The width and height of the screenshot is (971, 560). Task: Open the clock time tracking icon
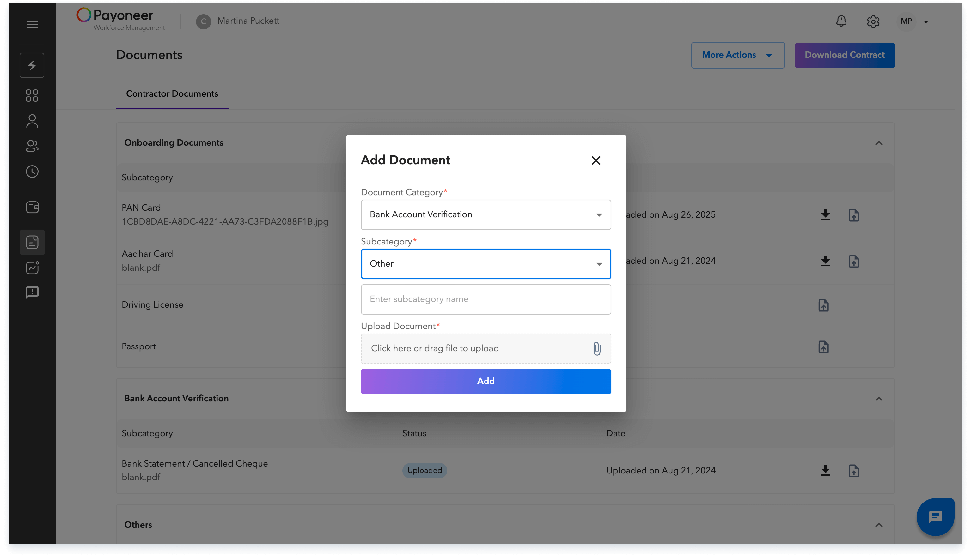point(32,172)
